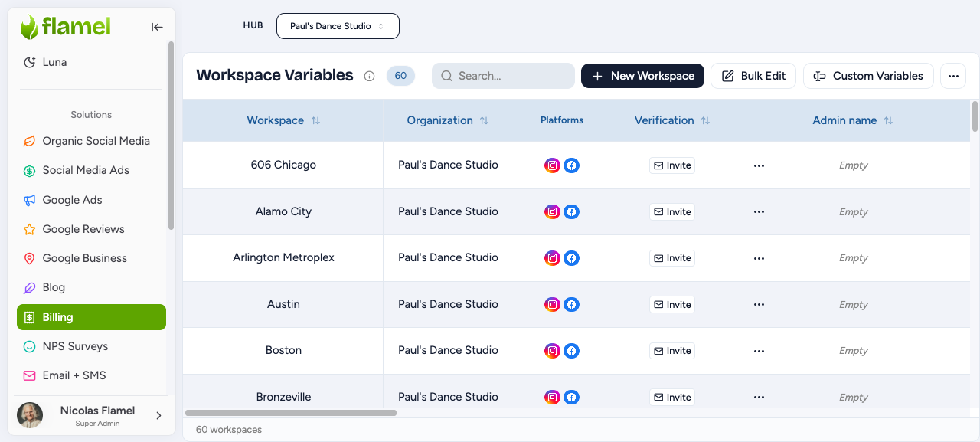Open Custom Variables
980x442 pixels.
868,76
